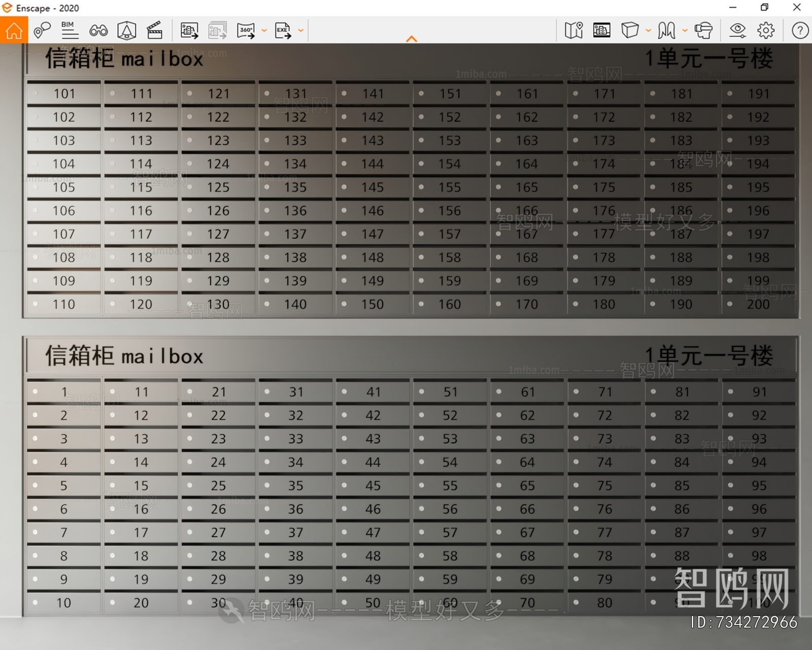This screenshot has height=650, width=812.
Task: Expand the projection mode dropdown arrow
Action: (x=685, y=30)
